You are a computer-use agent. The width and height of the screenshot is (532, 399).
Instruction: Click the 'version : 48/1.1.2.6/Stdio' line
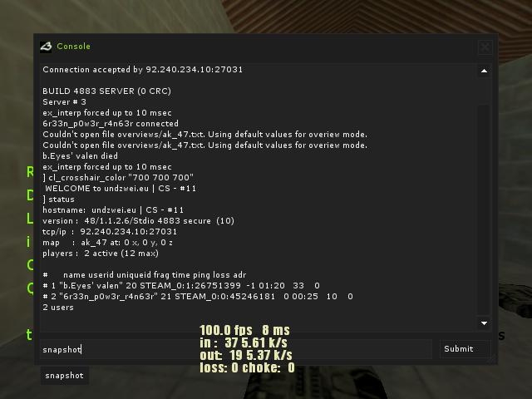point(139,221)
